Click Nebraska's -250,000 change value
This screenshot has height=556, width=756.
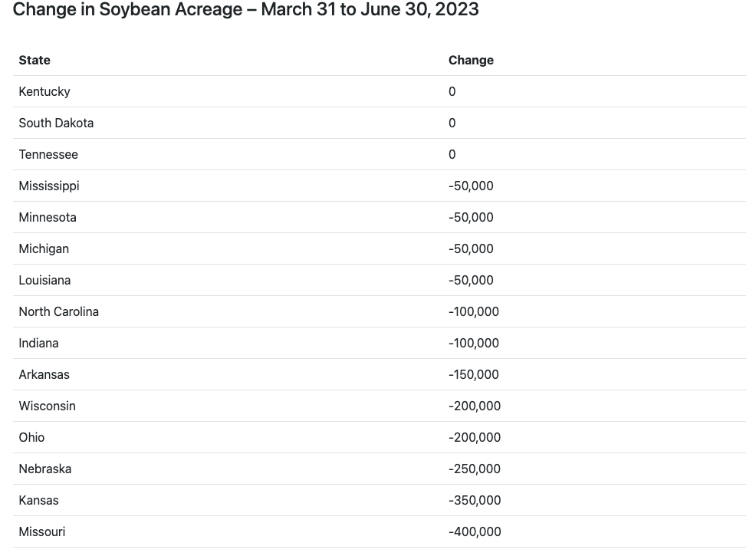click(x=475, y=469)
